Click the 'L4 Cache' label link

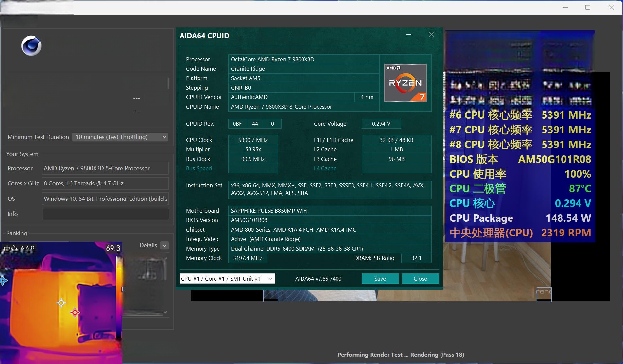(x=325, y=168)
